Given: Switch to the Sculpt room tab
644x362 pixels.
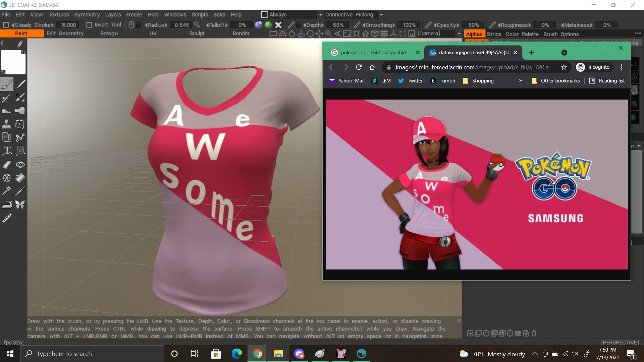Looking at the screenshot, I should [x=197, y=34].
